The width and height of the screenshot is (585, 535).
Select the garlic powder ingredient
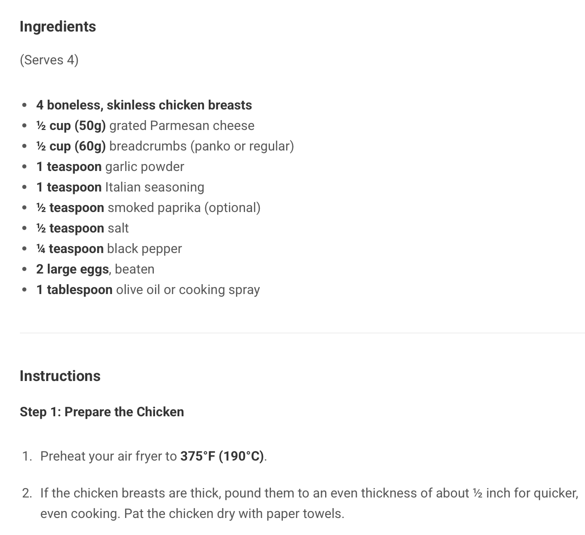(110, 167)
